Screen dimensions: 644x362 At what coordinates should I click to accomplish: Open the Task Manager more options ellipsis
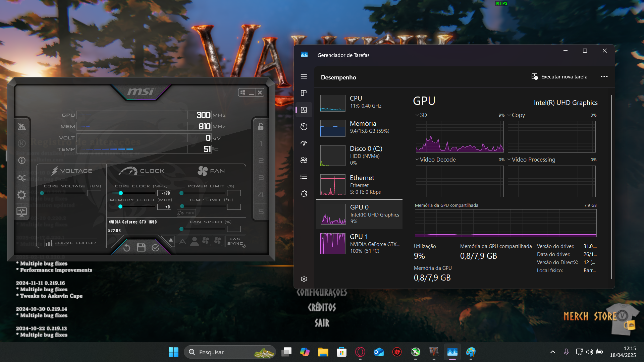coord(604,77)
